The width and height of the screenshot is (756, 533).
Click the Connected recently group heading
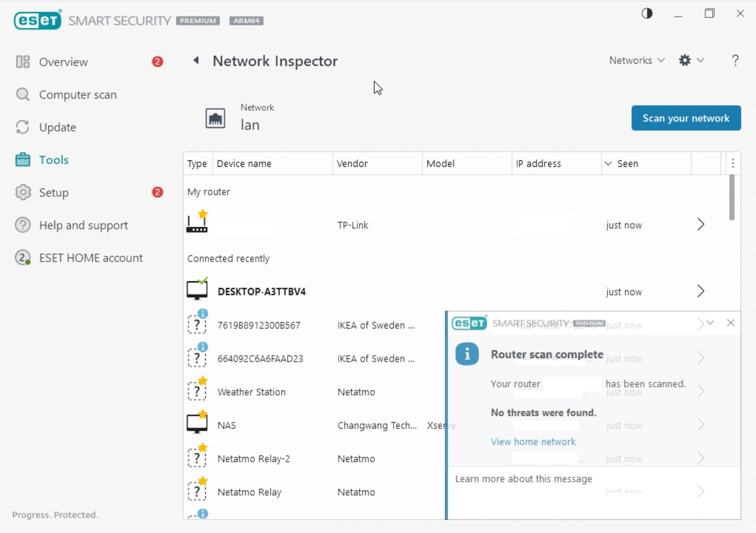(x=229, y=258)
